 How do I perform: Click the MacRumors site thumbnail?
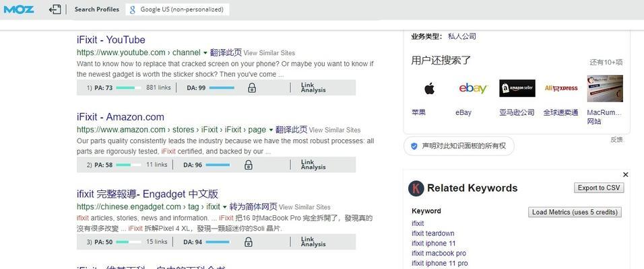coord(605,88)
